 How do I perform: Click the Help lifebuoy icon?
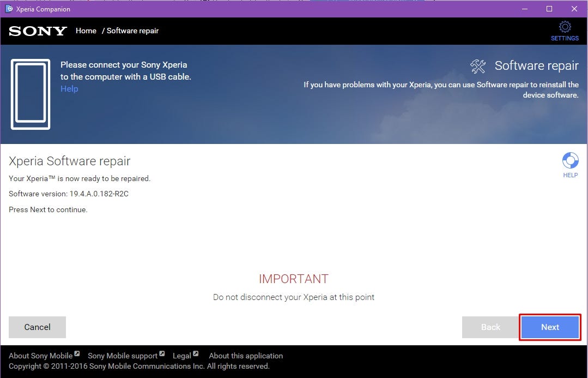[570, 160]
